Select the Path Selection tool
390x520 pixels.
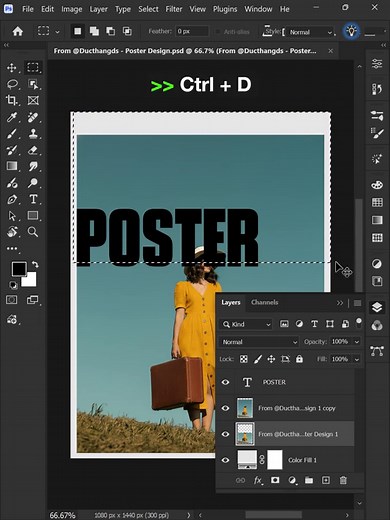[12, 216]
